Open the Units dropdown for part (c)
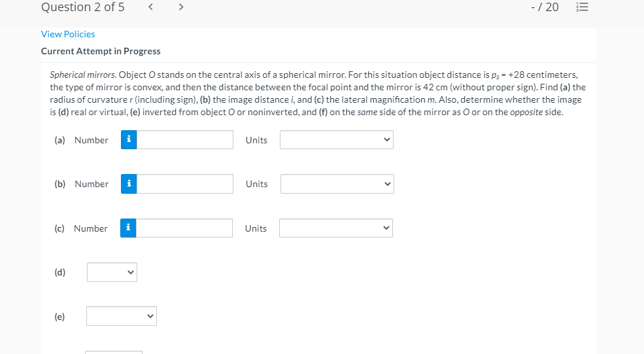This screenshot has height=354, width=644. (336, 228)
